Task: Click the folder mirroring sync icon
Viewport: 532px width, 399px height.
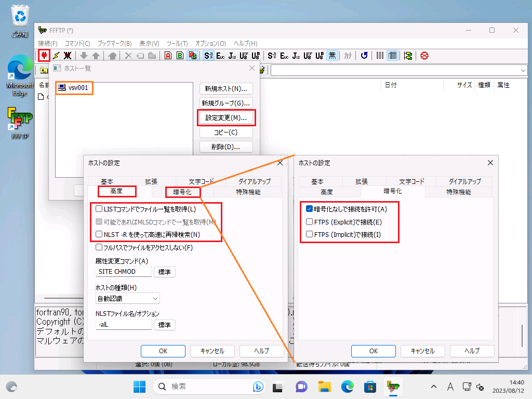Action: pyautogui.click(x=408, y=56)
